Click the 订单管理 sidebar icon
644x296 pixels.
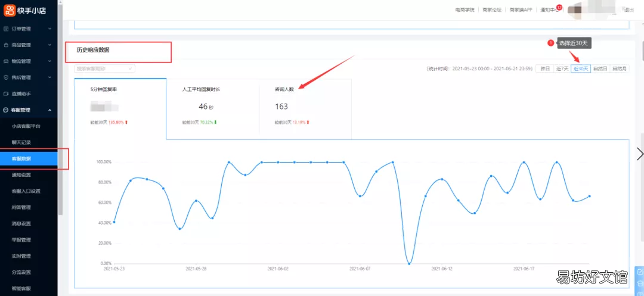tap(6, 29)
